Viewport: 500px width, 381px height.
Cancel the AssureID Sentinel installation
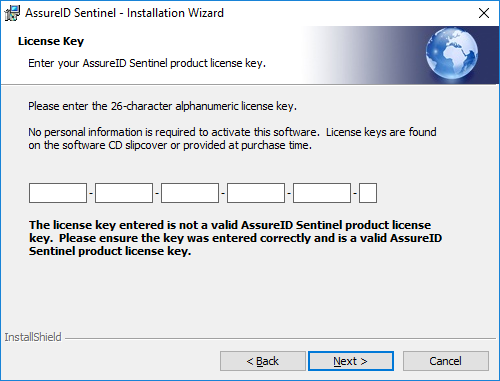446,361
